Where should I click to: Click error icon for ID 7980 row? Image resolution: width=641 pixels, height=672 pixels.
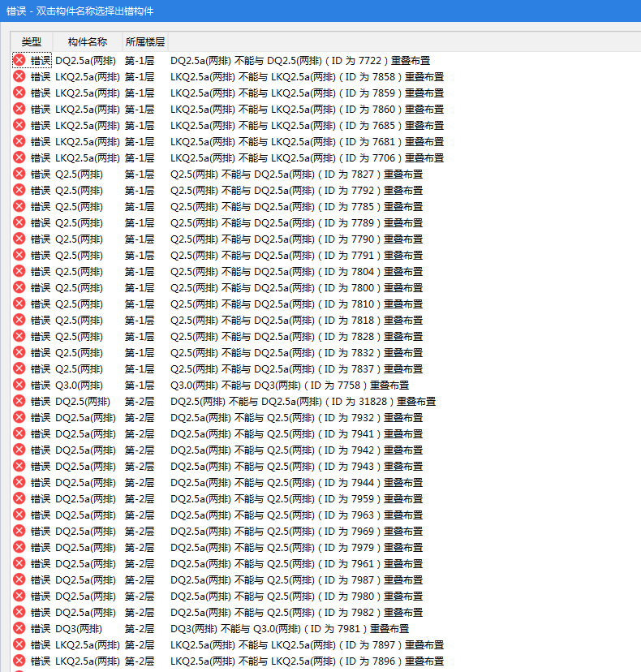(19, 596)
